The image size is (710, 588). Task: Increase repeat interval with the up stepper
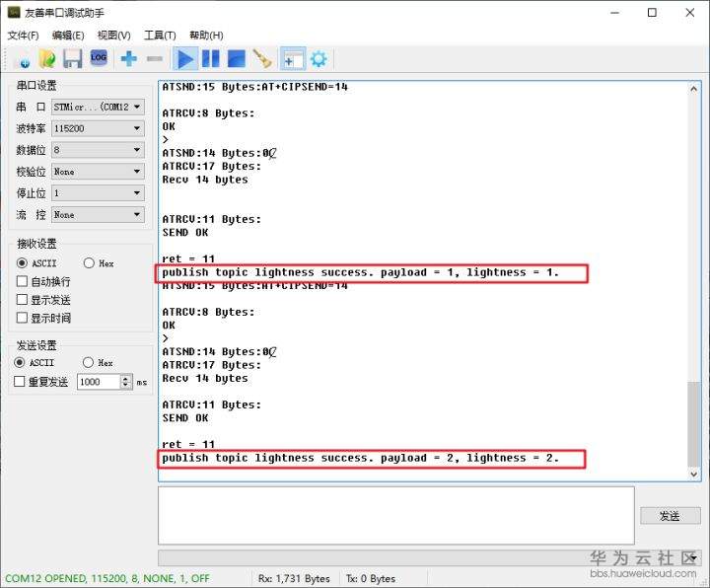(126, 378)
